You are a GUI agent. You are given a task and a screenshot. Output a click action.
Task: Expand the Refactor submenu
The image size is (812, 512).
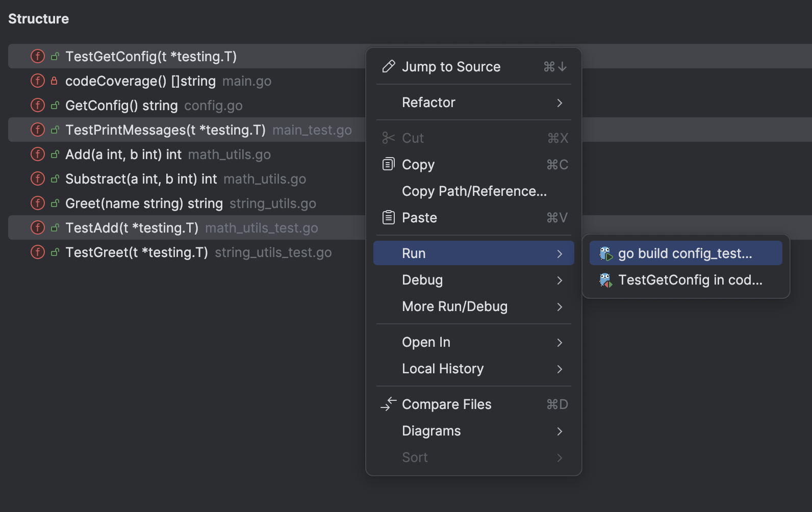(x=473, y=103)
